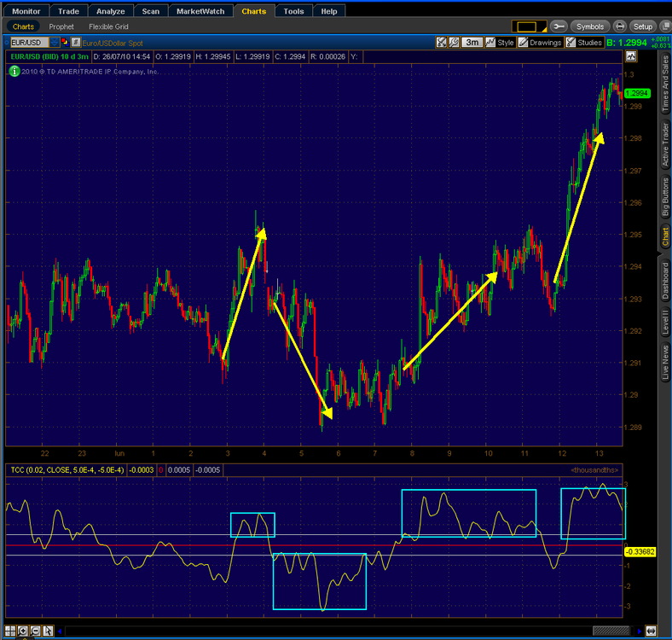Switch to the MarketWatch tab
672x640 pixels.
click(x=200, y=11)
